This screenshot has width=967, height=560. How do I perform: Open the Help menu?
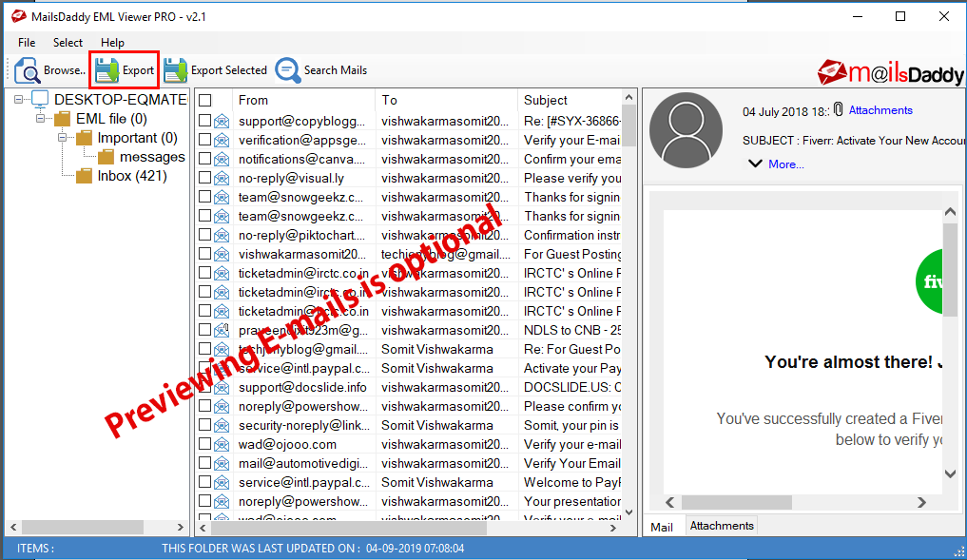pyautogui.click(x=112, y=42)
